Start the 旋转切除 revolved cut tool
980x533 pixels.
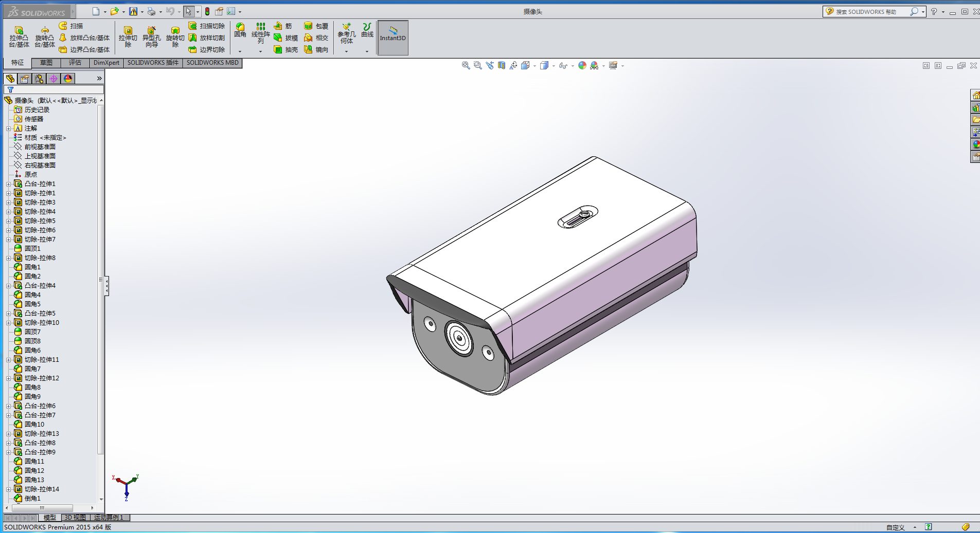coord(175,37)
